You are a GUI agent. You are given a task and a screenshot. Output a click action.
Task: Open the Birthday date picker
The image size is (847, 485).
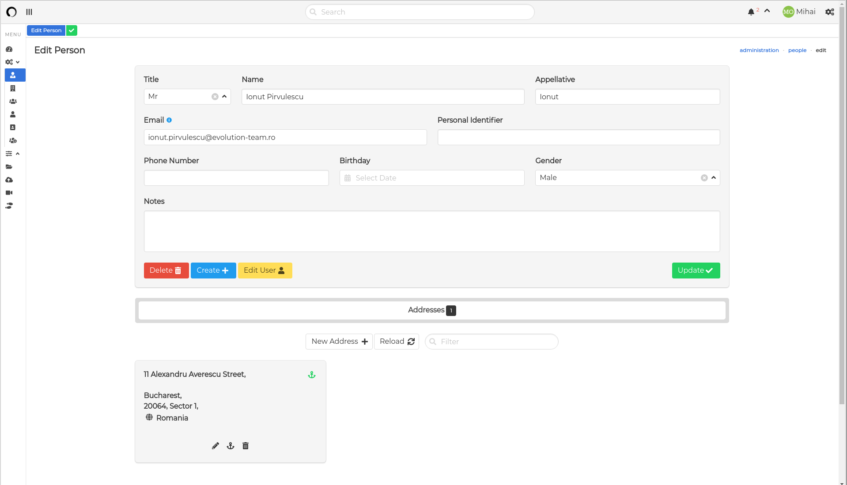tap(432, 178)
